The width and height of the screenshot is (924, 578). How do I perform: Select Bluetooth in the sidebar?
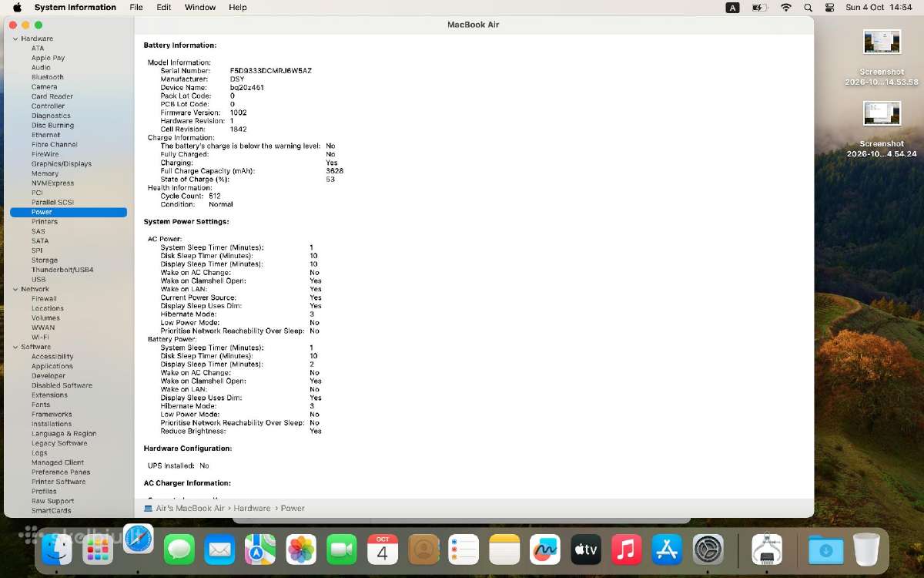(48, 77)
